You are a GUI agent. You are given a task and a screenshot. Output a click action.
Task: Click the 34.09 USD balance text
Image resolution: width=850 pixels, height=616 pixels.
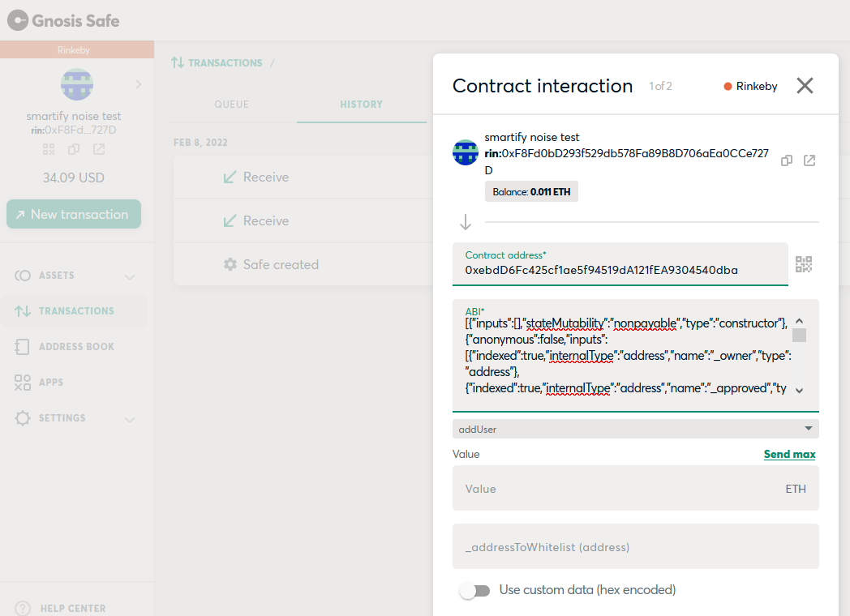[x=74, y=178]
